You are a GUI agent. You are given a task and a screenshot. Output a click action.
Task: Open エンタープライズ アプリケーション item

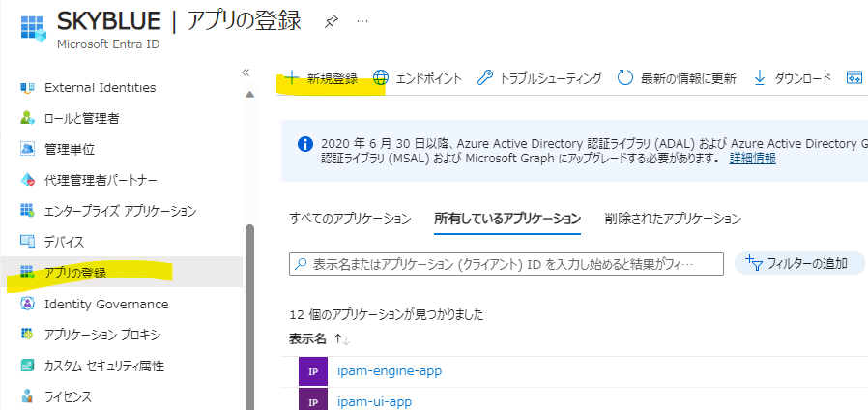coord(121,211)
